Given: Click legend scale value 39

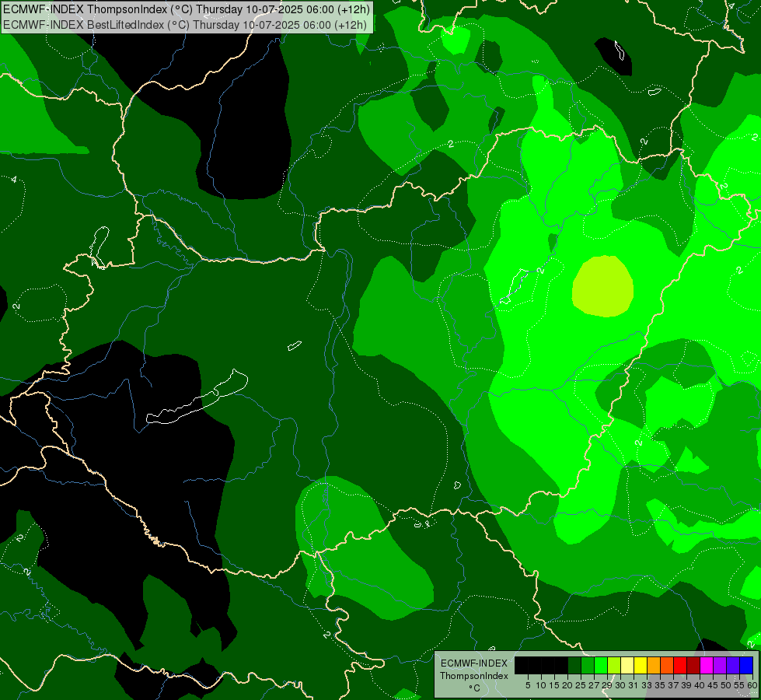Looking at the screenshot, I should (686, 685).
